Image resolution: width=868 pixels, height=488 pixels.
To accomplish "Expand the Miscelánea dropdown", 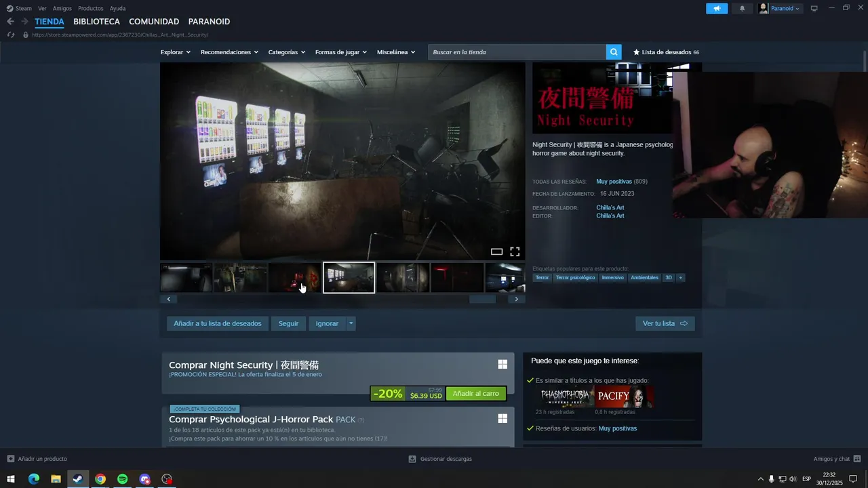I will (x=396, y=52).
